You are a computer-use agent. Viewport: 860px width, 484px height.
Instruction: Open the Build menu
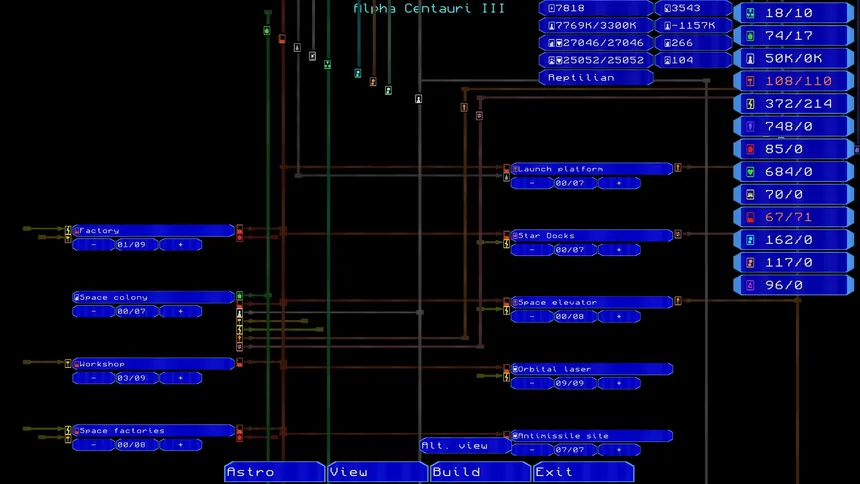click(480, 472)
